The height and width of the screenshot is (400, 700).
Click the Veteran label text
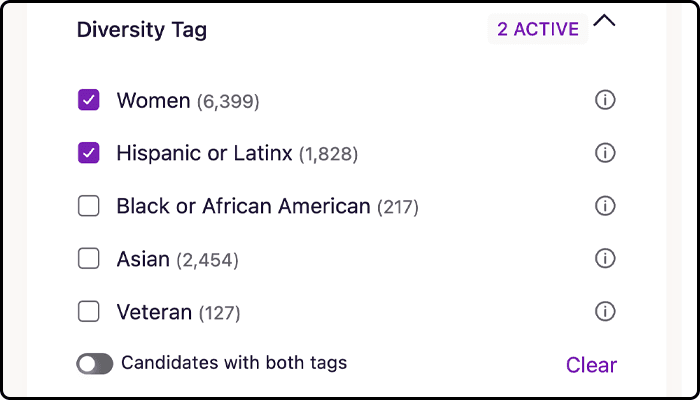(154, 312)
